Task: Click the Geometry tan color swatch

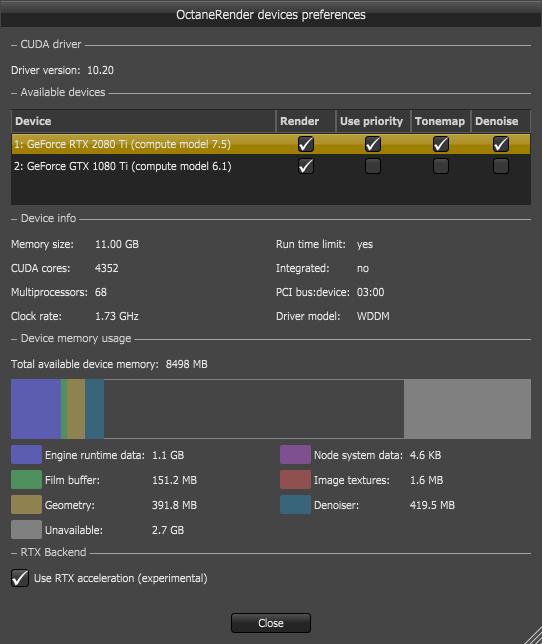Action: pyautogui.click(x=26, y=505)
